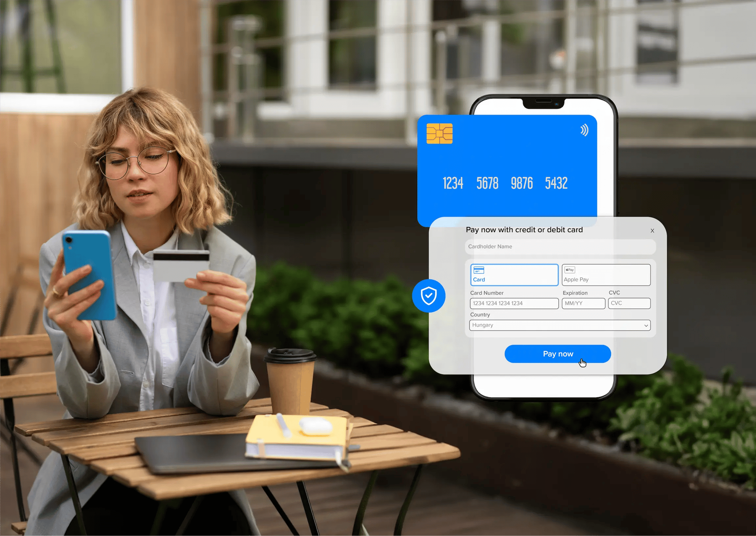Click the Pay now button
This screenshot has height=536, width=756.
(x=557, y=354)
